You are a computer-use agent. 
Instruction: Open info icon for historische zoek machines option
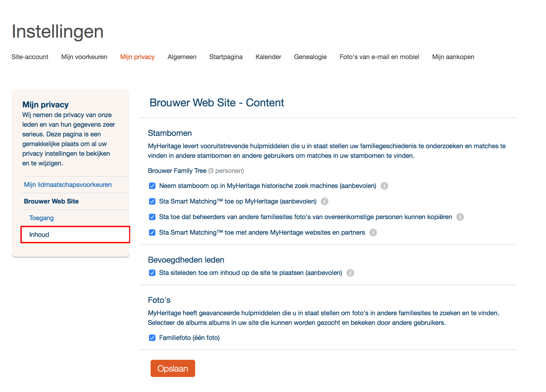pyautogui.click(x=384, y=186)
